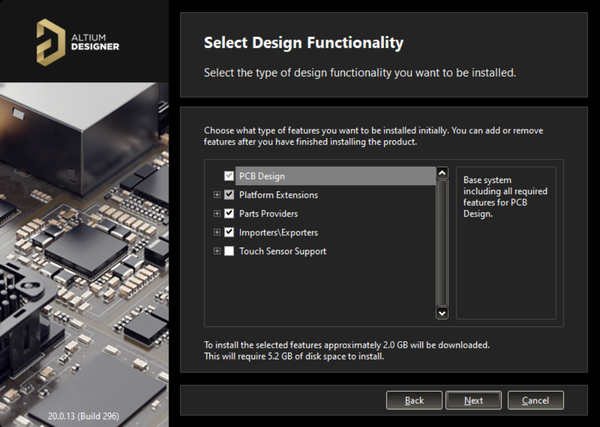The image size is (600, 427).
Task: Enable the Touch Sensor Support checkbox
Action: coord(229,251)
